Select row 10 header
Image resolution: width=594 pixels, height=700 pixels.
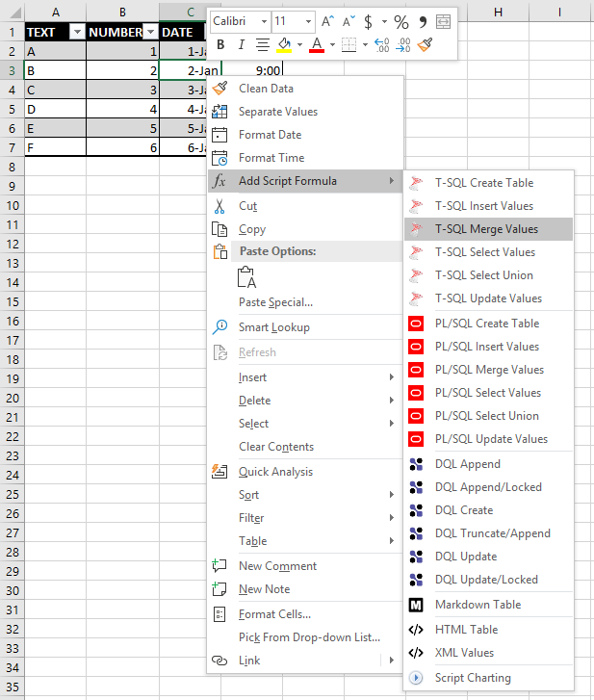click(x=13, y=206)
